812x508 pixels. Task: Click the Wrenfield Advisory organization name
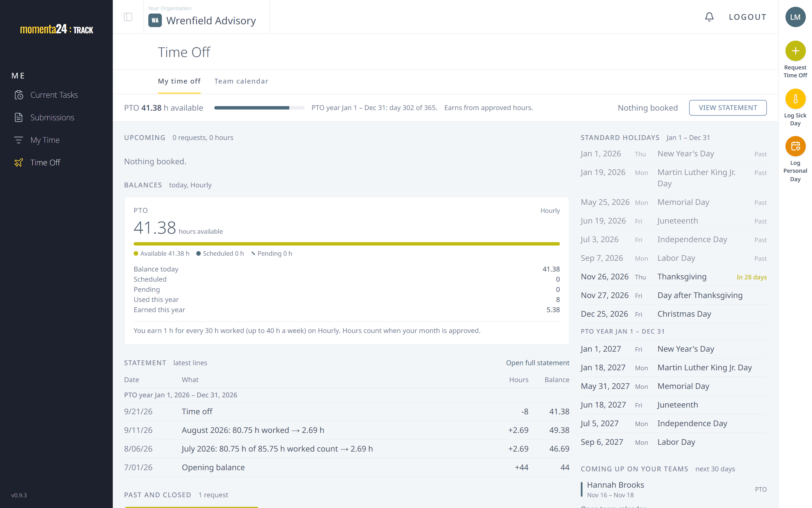[211, 21]
